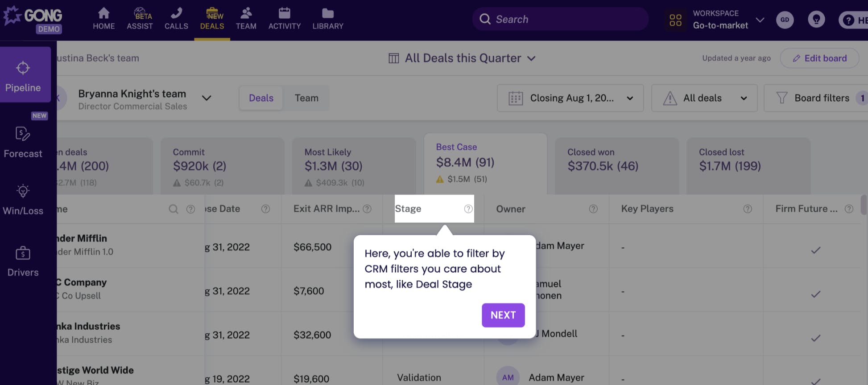
Task: Click the Key Players column header
Action: tap(647, 209)
